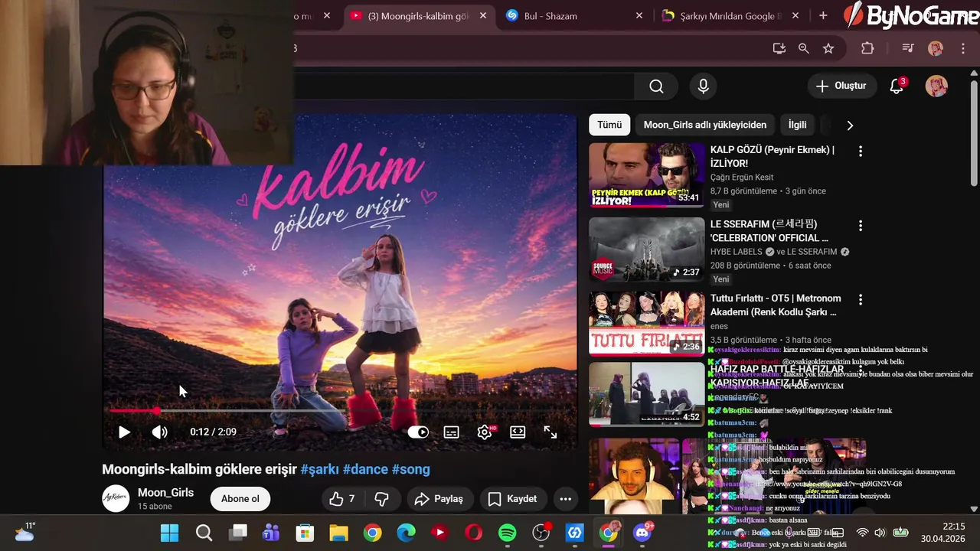Image resolution: width=980 pixels, height=551 pixels.
Task: Click the #dance hashtag
Action: (x=365, y=469)
